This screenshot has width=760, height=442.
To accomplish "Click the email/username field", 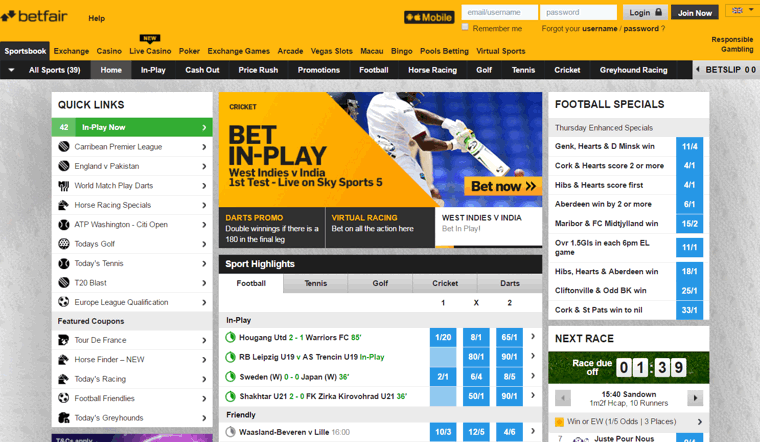I will pos(499,12).
